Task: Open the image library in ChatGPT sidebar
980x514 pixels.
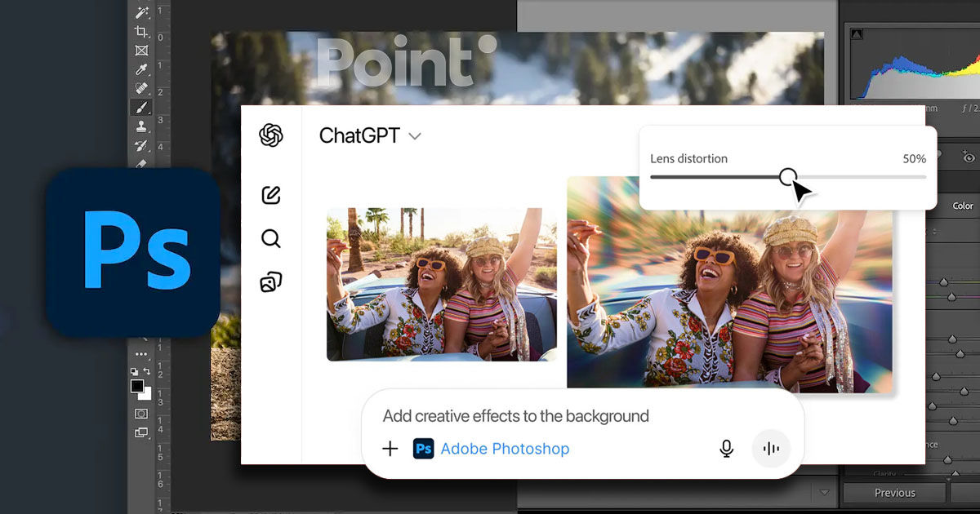Action: tap(271, 282)
